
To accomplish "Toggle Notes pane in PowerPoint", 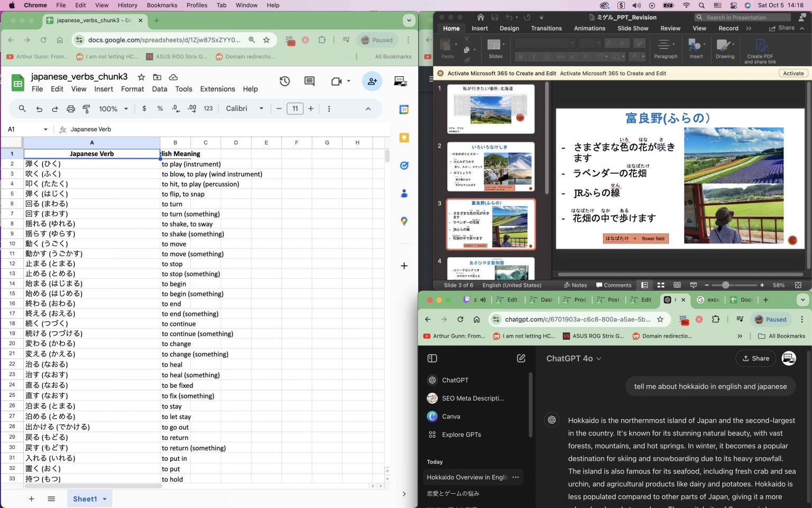I will click(x=575, y=285).
